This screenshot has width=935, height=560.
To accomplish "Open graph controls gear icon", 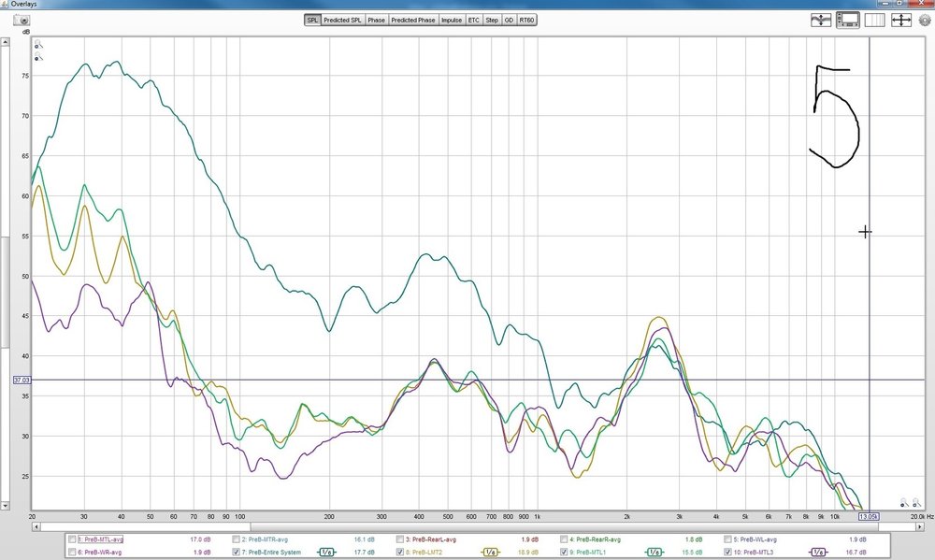I will coord(925,20).
